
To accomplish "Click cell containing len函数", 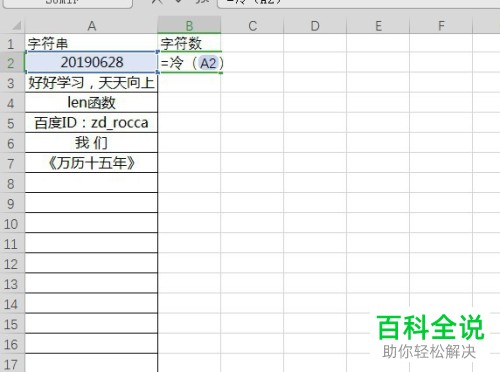I will (x=91, y=103).
